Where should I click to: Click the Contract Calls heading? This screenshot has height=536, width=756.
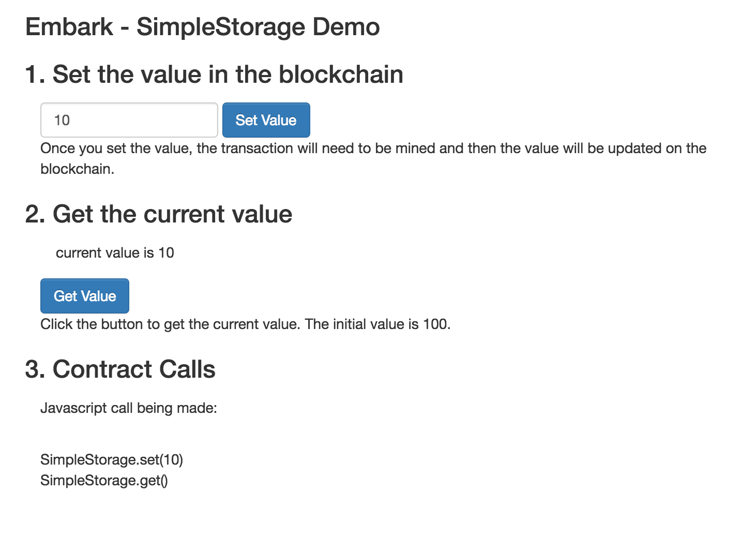120,369
